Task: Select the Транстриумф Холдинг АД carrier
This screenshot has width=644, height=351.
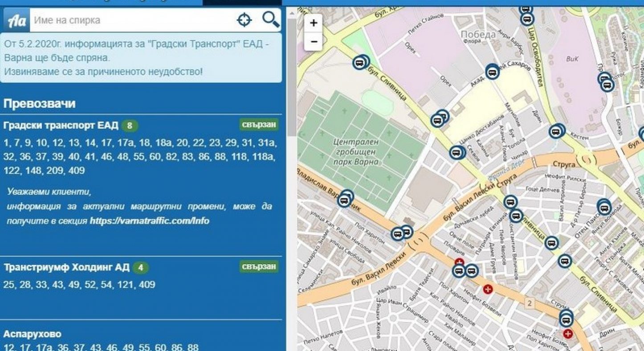Action: tap(66, 267)
